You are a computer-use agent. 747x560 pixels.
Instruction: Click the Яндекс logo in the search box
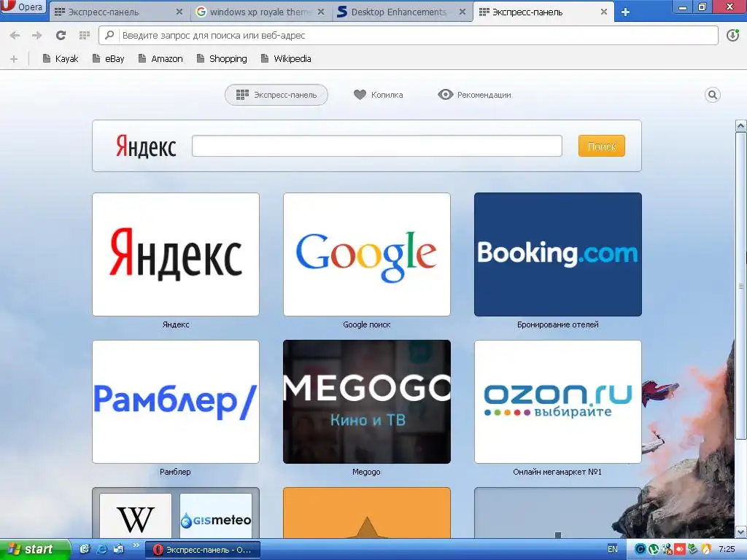coord(146,146)
